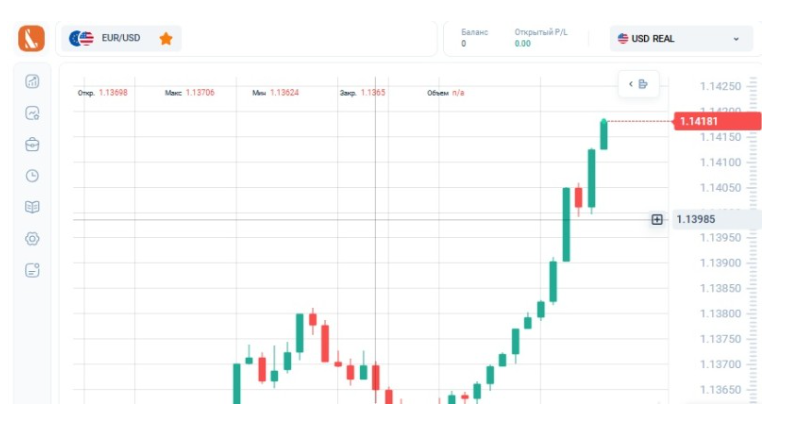788x426 pixels.
Task: Click the dropdown arrow beside USD REAL
Action: [736, 39]
